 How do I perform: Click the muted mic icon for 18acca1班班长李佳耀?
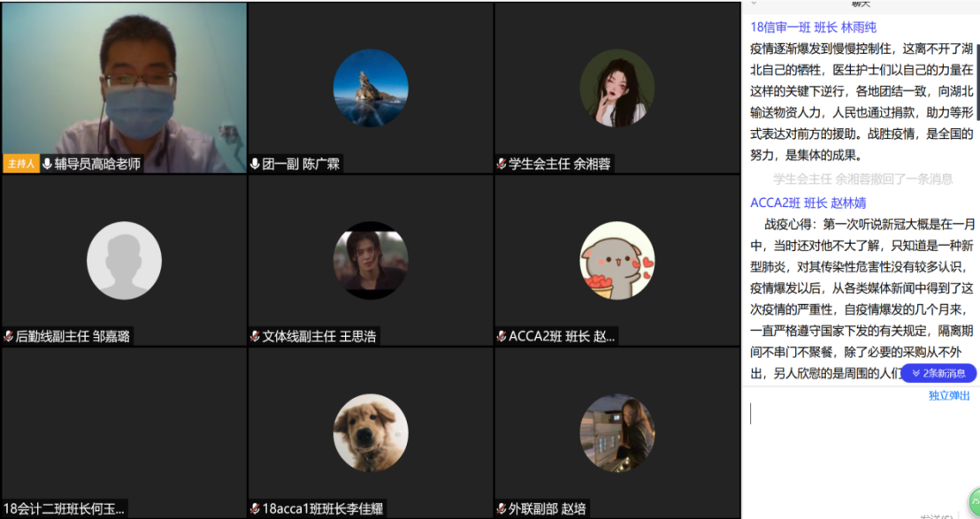pos(255,509)
